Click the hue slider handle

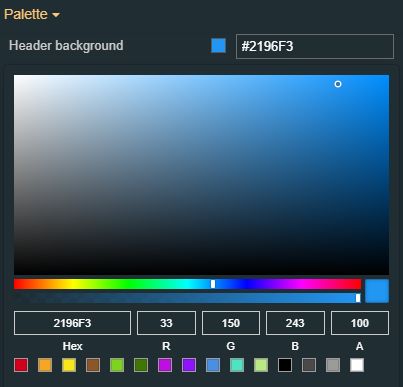[213, 284]
